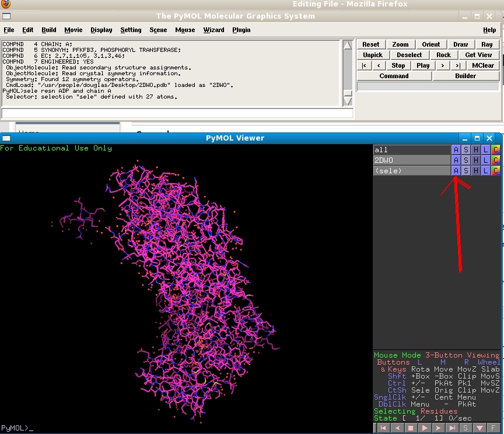Viewport: 504px width, 434px height.
Task: Go to last frame with >| button
Action: 458,65
